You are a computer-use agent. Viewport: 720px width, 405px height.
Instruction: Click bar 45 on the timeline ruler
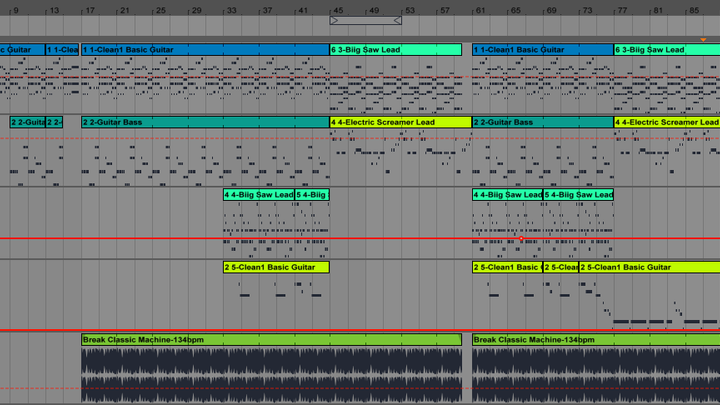point(339,9)
